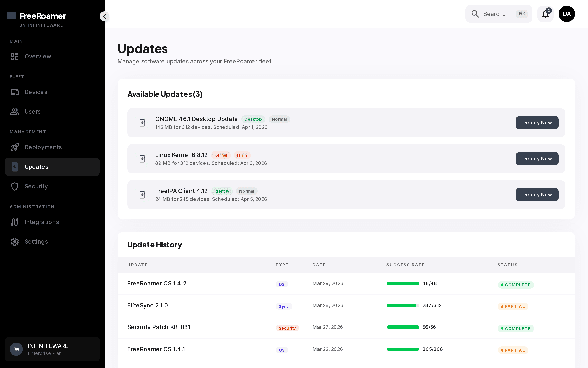
Task: Open the Overview dashboard icon
Action: (14, 56)
